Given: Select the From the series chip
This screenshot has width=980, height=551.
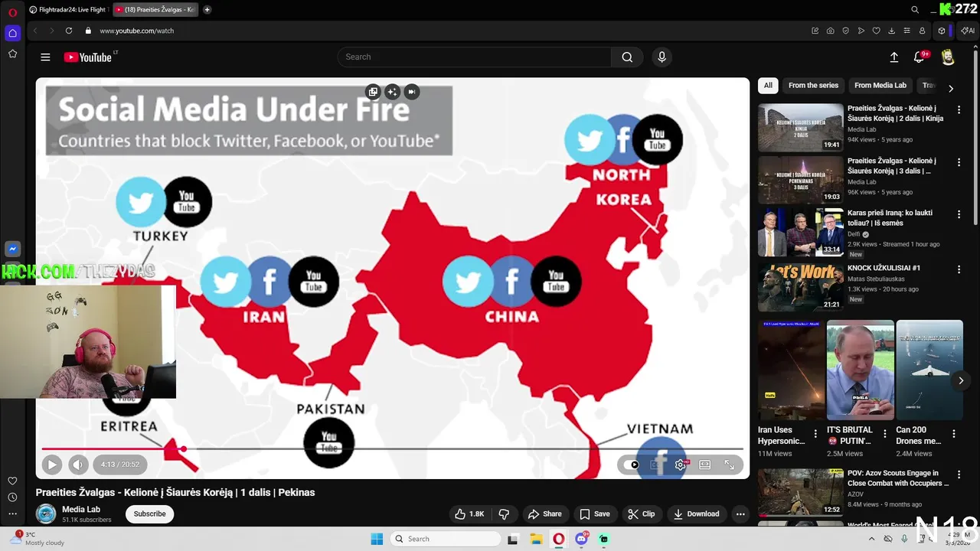Looking at the screenshot, I should [813, 85].
